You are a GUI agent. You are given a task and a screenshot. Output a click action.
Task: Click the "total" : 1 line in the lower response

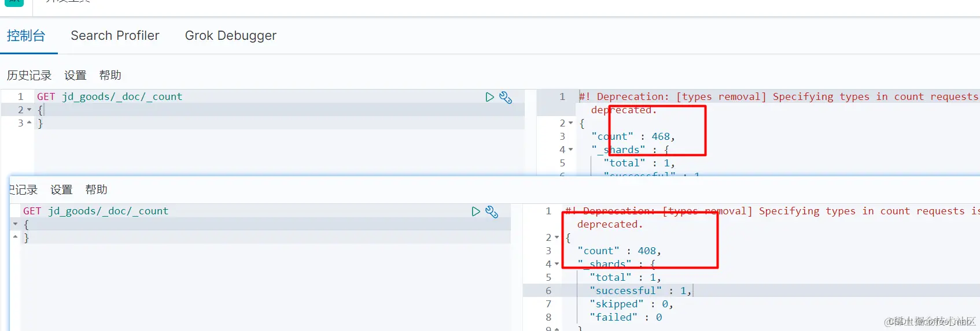click(625, 277)
